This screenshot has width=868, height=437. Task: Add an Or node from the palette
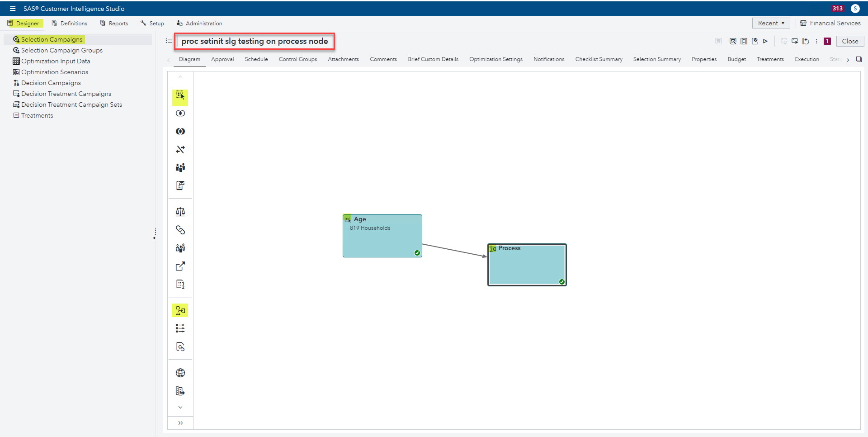180,131
